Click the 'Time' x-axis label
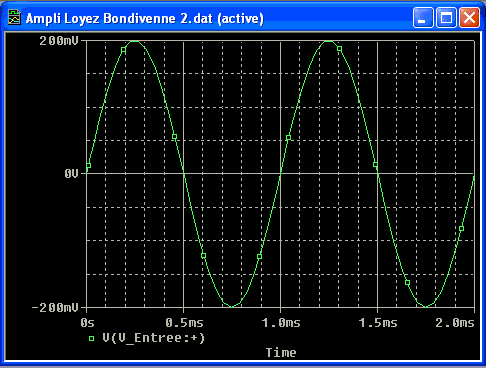Viewport: 486px width, 368px height. pos(281,353)
